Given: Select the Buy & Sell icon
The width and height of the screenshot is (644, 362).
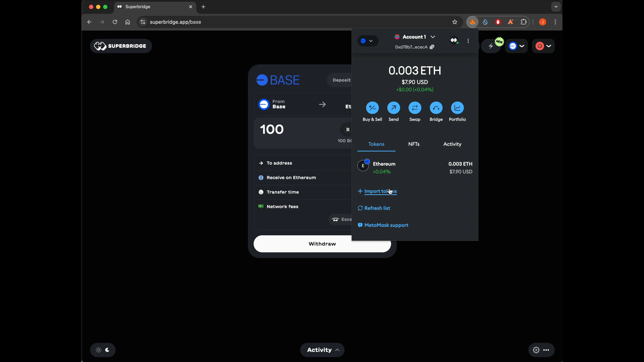Looking at the screenshot, I should tap(372, 108).
